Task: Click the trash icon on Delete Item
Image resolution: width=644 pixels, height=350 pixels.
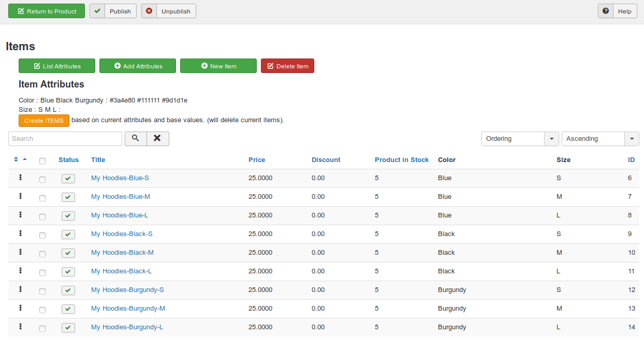Action: click(x=271, y=66)
